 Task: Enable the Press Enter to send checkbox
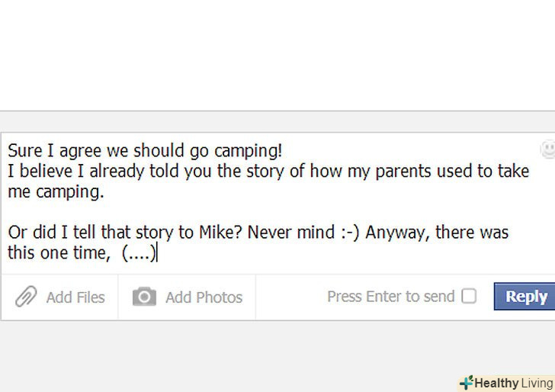click(x=469, y=296)
